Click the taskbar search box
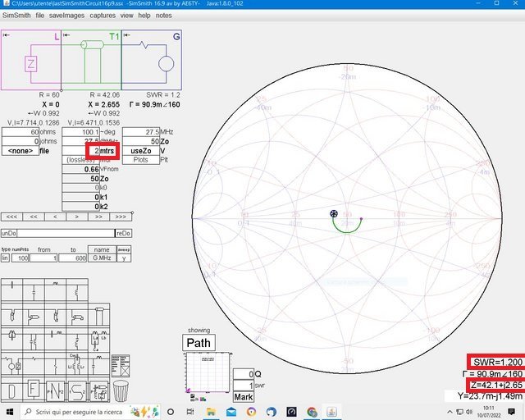Screen dimensions: 525x420 [89, 412]
